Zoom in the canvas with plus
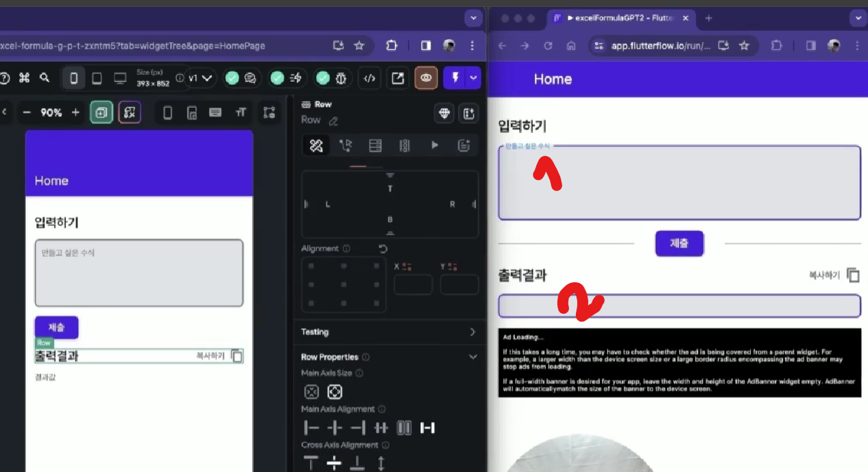Image resolution: width=868 pixels, height=472 pixels. pyautogui.click(x=75, y=112)
